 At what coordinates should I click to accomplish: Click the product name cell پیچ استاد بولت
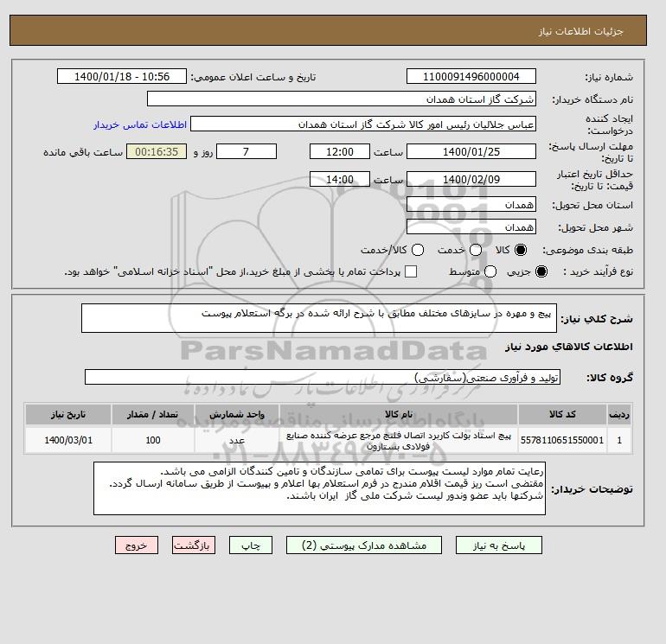(399, 441)
